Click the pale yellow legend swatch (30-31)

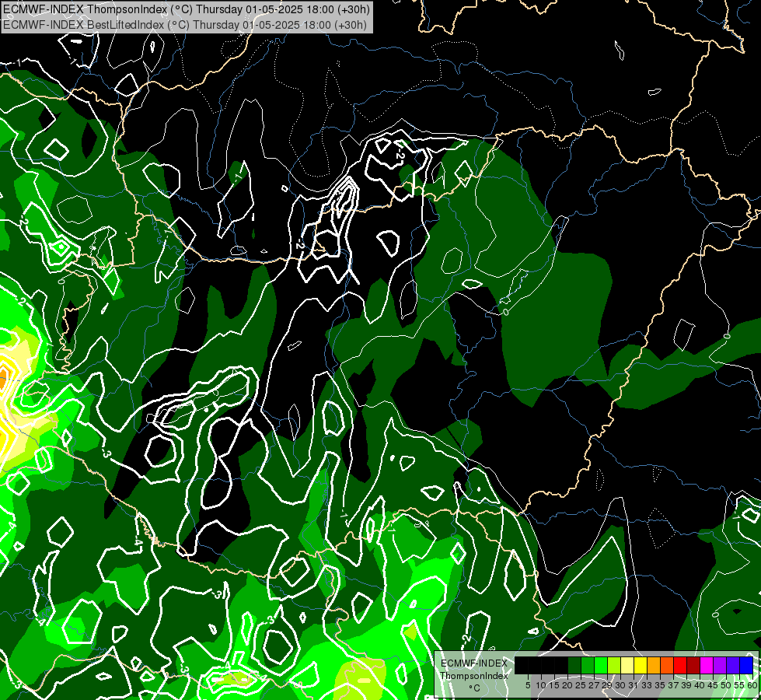(x=627, y=665)
